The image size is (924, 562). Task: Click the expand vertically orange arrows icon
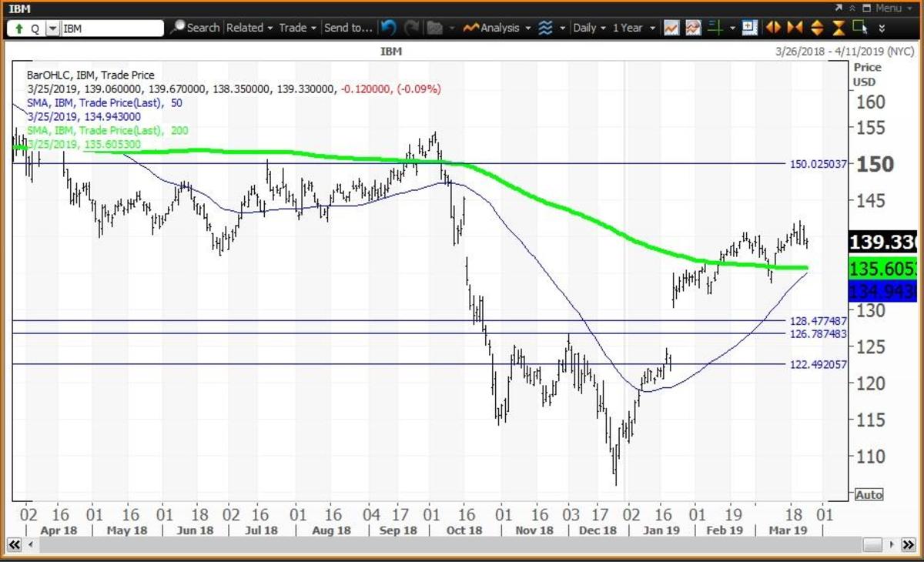[x=817, y=28]
